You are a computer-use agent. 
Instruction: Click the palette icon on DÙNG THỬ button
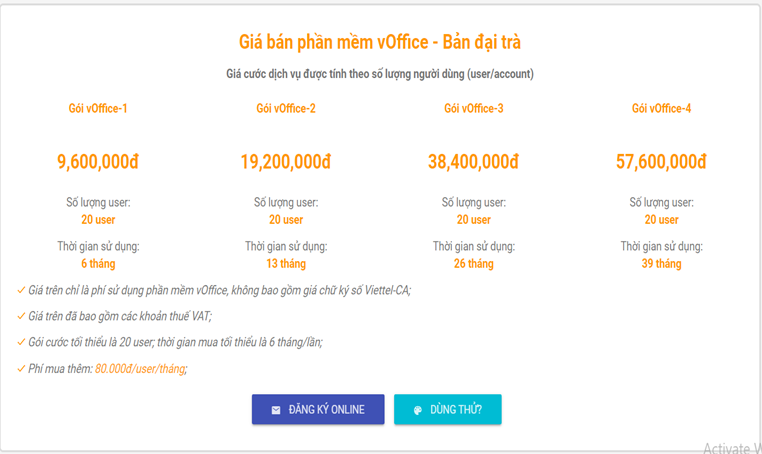[417, 410]
